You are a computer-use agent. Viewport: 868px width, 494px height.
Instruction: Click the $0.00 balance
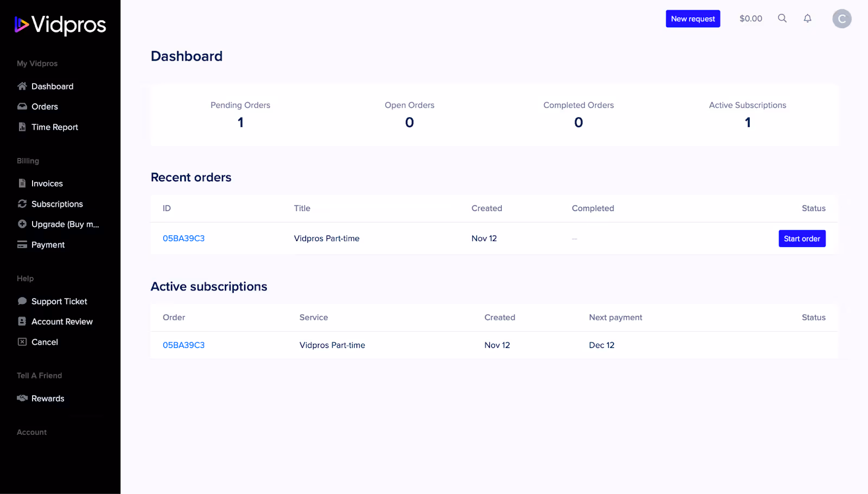click(751, 18)
